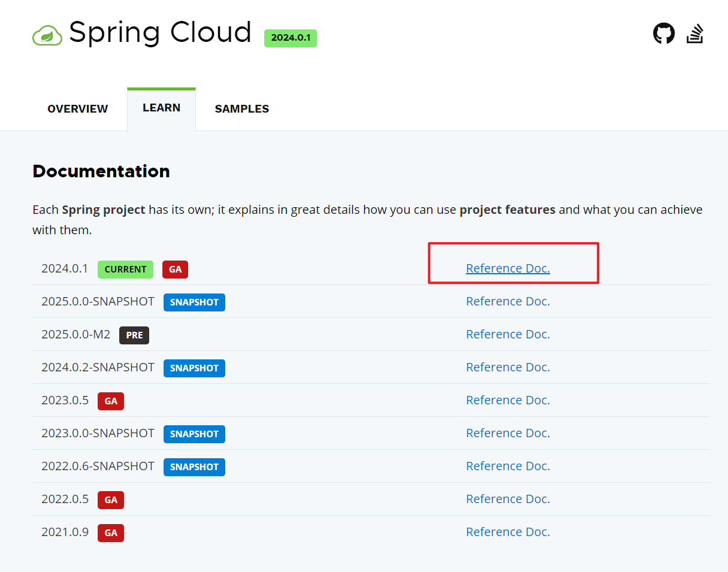This screenshot has width=728, height=572.
Task: Open Reference Doc. for 2025.0.0-M2
Action: click(508, 334)
